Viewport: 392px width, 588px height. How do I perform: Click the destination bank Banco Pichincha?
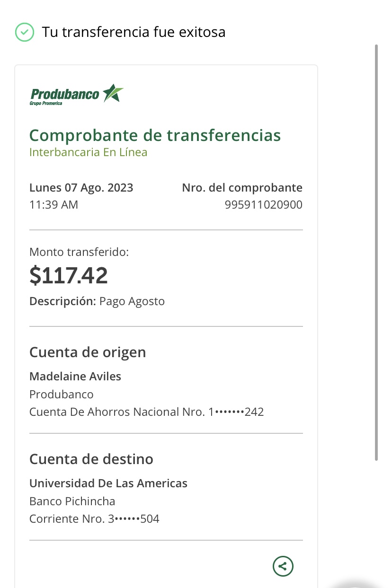(72, 501)
